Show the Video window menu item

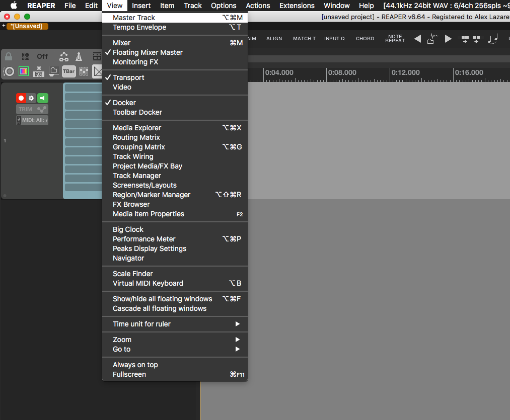[x=175, y=87]
